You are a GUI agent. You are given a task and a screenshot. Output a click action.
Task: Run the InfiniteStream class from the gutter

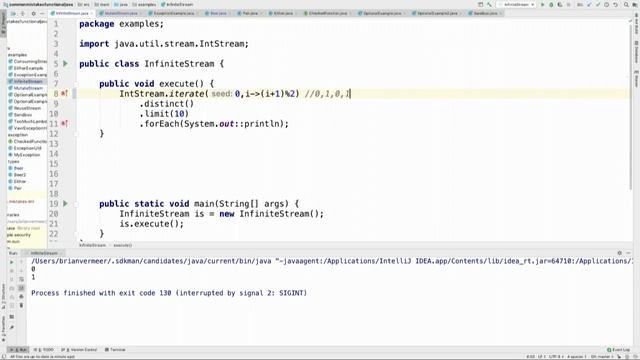(65, 64)
